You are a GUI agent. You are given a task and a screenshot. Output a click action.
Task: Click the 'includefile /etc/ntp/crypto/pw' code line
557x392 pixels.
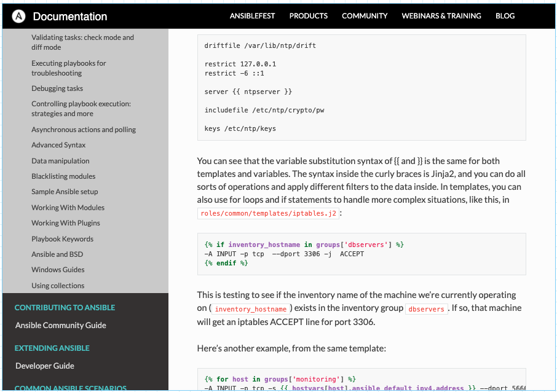pos(264,110)
